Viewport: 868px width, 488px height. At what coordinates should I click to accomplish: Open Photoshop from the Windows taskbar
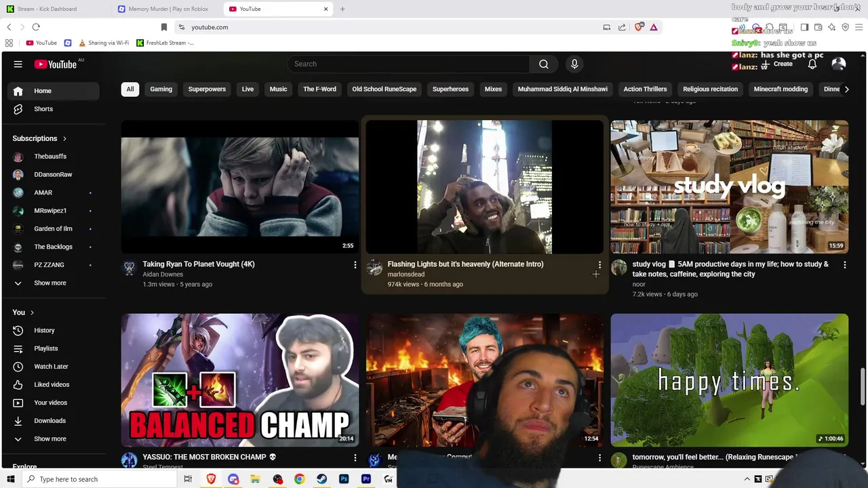[x=344, y=479]
